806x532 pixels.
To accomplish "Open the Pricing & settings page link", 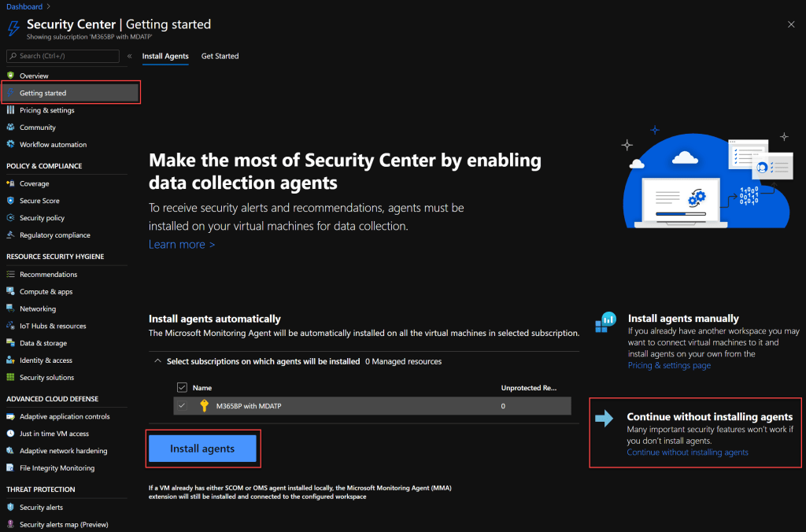I will (x=669, y=365).
